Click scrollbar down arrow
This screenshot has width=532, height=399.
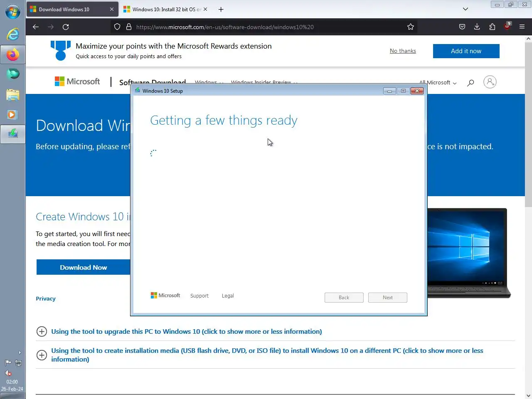coord(528,395)
